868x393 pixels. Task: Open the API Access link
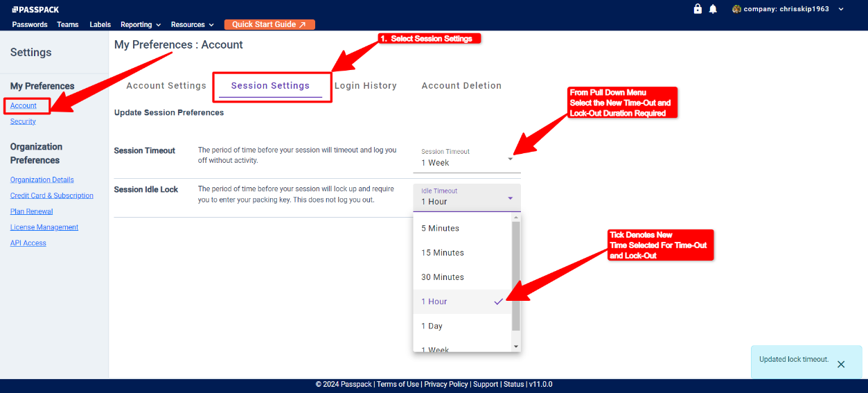pyautogui.click(x=28, y=243)
